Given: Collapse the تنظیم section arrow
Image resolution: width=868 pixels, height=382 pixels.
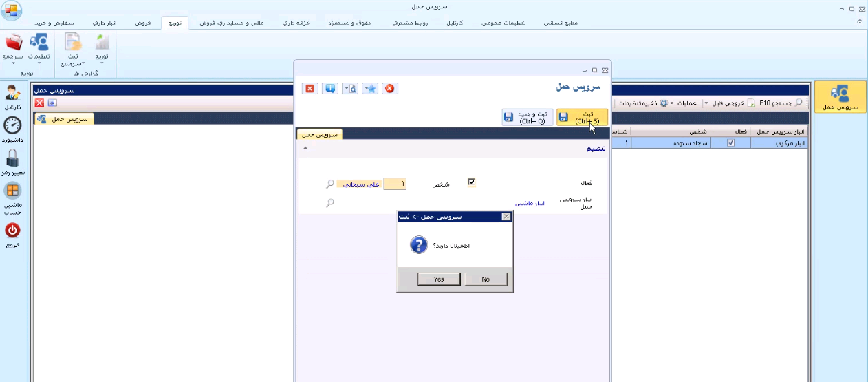Looking at the screenshot, I should [x=305, y=148].
